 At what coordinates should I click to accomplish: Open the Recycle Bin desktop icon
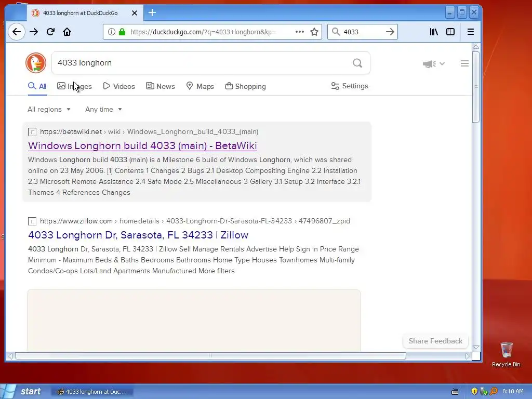[506, 354]
